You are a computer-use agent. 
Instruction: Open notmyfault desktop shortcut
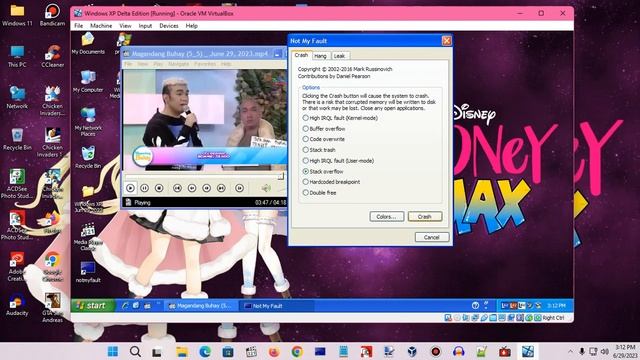pos(88,272)
